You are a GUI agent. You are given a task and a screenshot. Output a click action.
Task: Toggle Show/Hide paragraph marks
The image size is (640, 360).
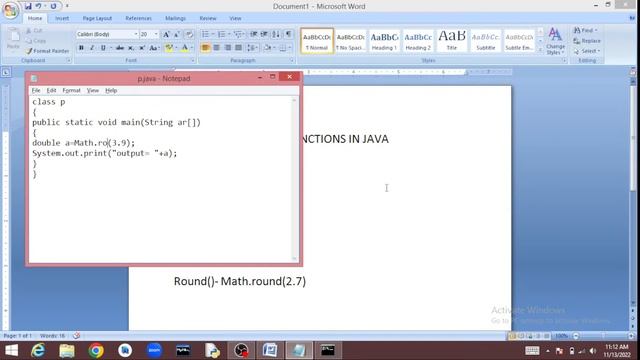pos(288,34)
